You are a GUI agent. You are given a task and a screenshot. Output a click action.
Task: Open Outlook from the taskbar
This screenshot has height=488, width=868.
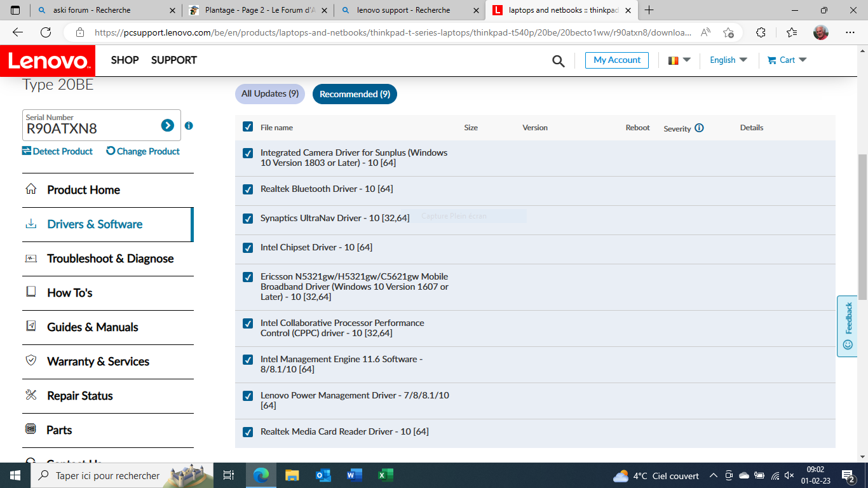[323, 475]
